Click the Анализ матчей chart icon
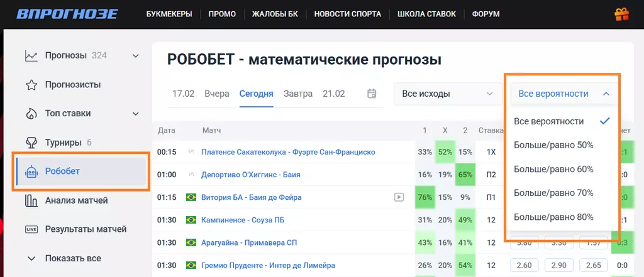This screenshot has height=277, width=644. point(31,200)
